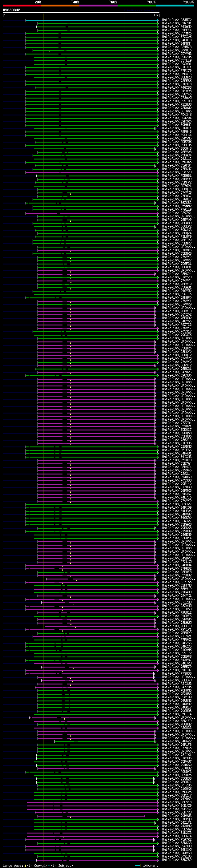Click hit name UniRef100_B7FJF1
Image resolution: width=197 pixels, height=868 pixels.
click(177, 67)
